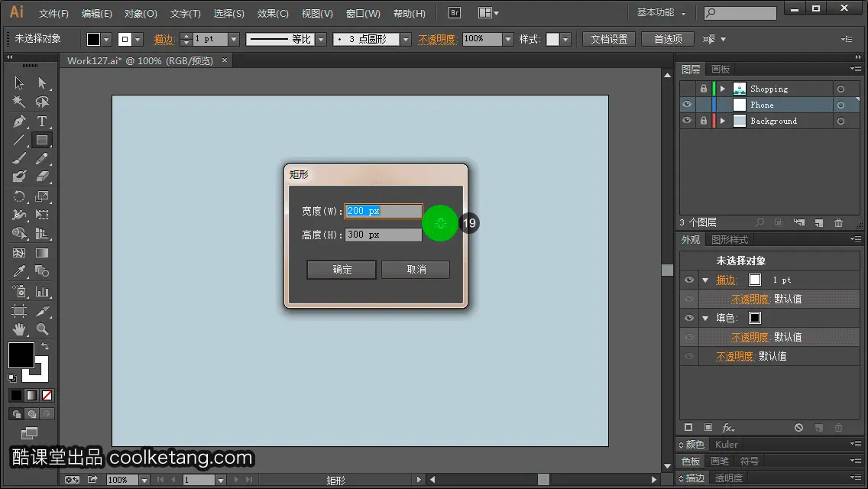Screen dimensions: 868x489
Task: Swap fill and stroke colors
Action: tap(45, 346)
